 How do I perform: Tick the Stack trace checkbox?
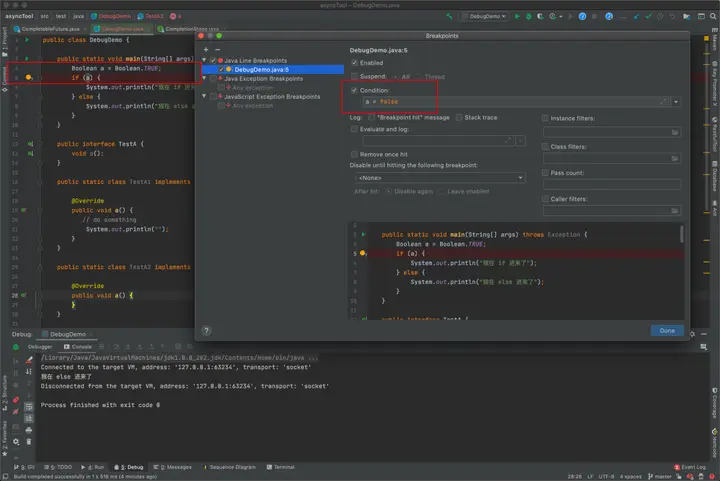(x=459, y=118)
